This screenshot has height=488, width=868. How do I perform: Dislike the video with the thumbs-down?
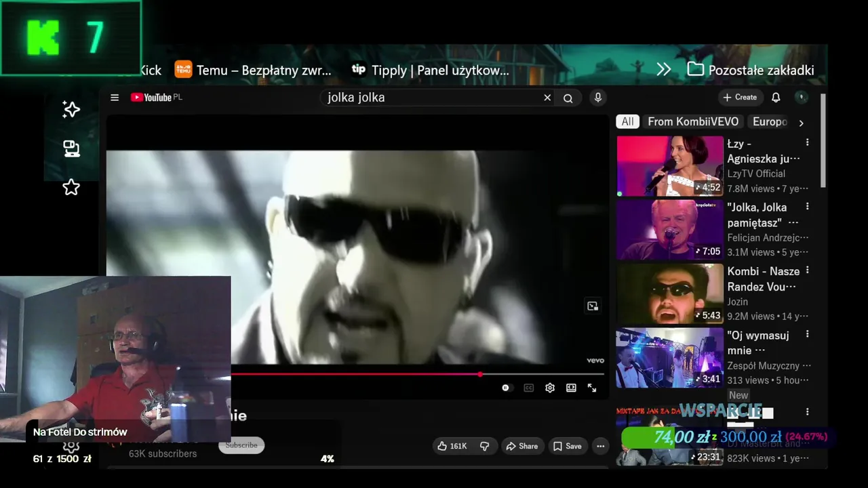[x=484, y=446]
